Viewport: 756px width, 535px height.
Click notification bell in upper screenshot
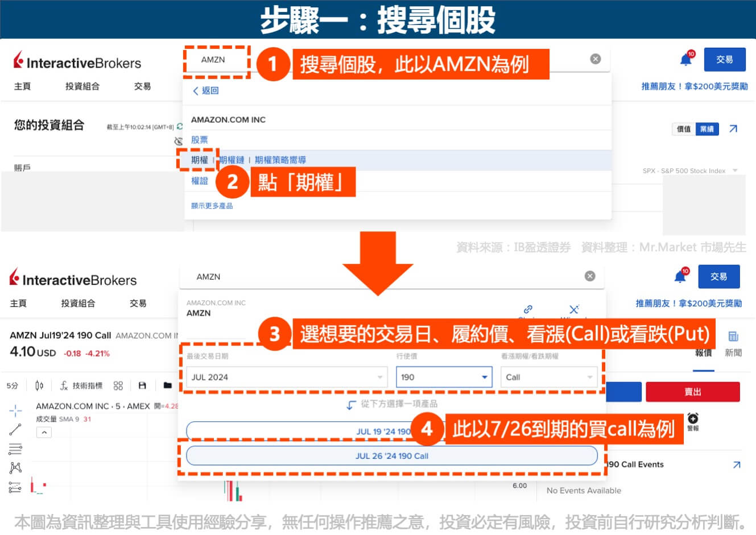687,59
